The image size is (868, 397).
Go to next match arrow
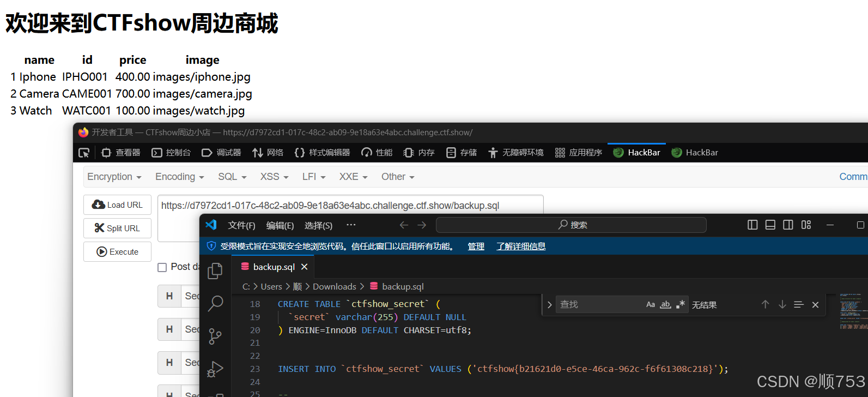pos(782,304)
